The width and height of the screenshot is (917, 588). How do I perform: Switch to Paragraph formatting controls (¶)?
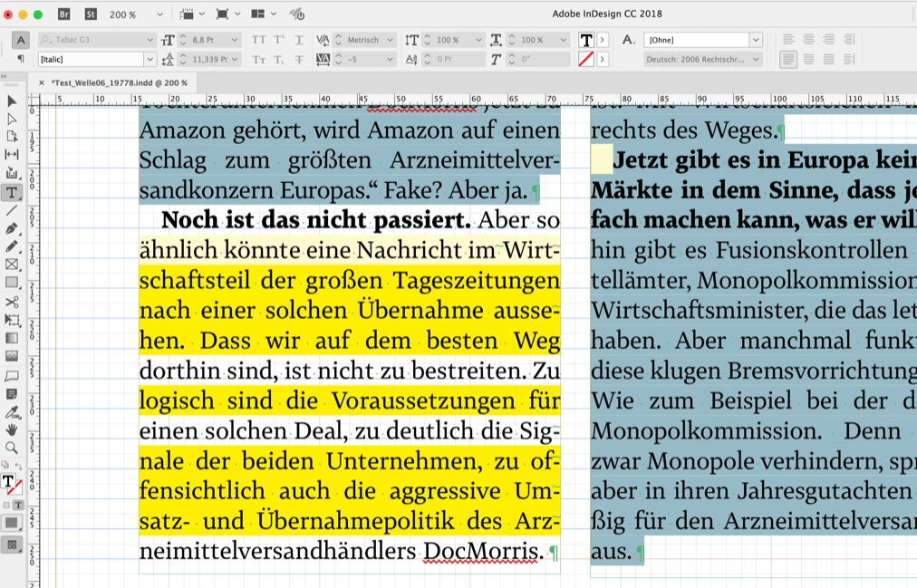click(21, 59)
